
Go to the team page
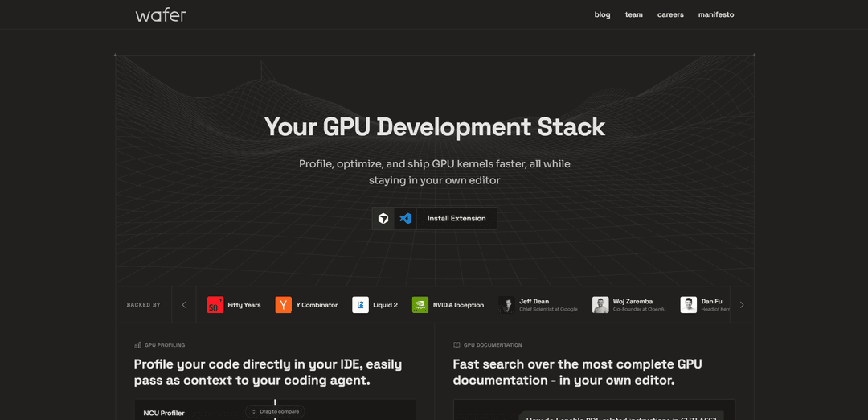(633, 14)
